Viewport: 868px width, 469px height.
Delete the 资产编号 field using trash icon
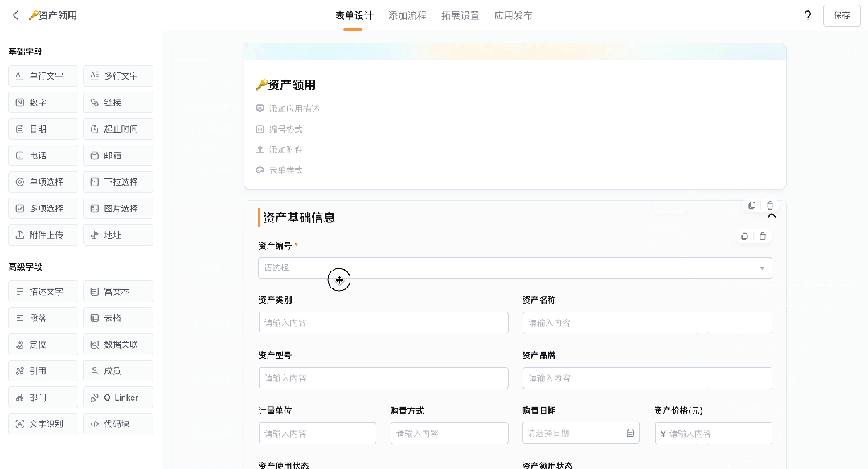(x=763, y=236)
